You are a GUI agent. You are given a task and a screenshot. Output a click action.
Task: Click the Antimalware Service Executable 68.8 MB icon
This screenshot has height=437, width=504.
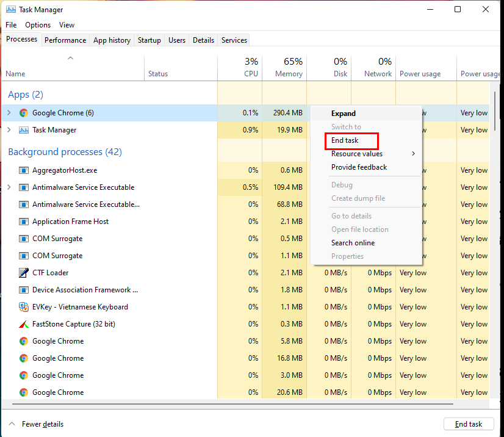[x=23, y=204]
